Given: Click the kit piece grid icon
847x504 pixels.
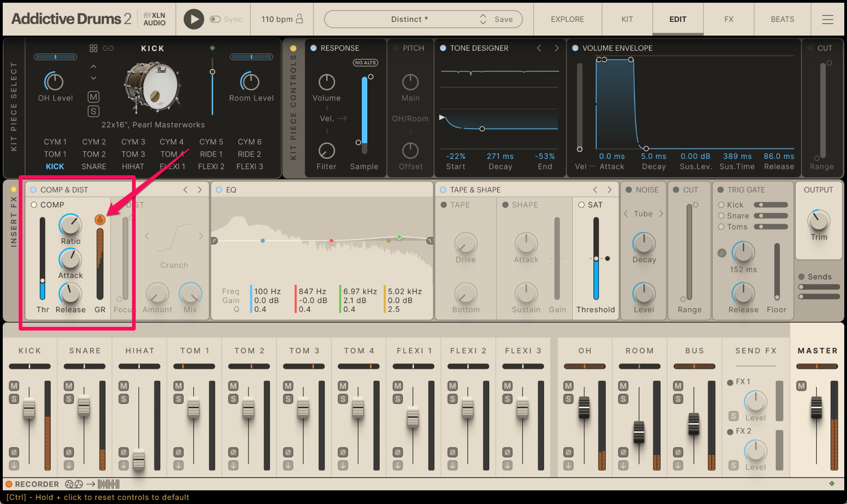Looking at the screenshot, I should tap(94, 48).
